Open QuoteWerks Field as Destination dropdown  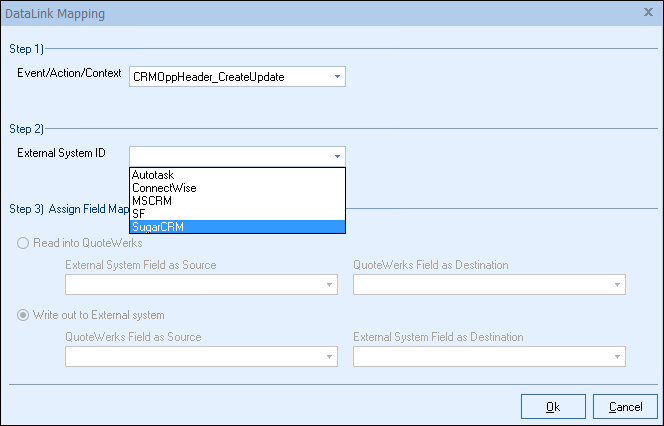coord(617,285)
